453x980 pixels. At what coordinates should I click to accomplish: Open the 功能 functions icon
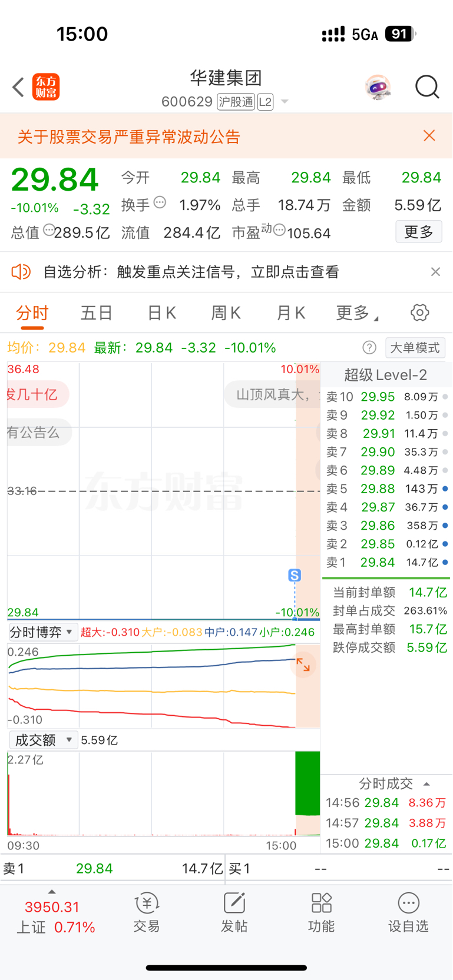(322, 913)
